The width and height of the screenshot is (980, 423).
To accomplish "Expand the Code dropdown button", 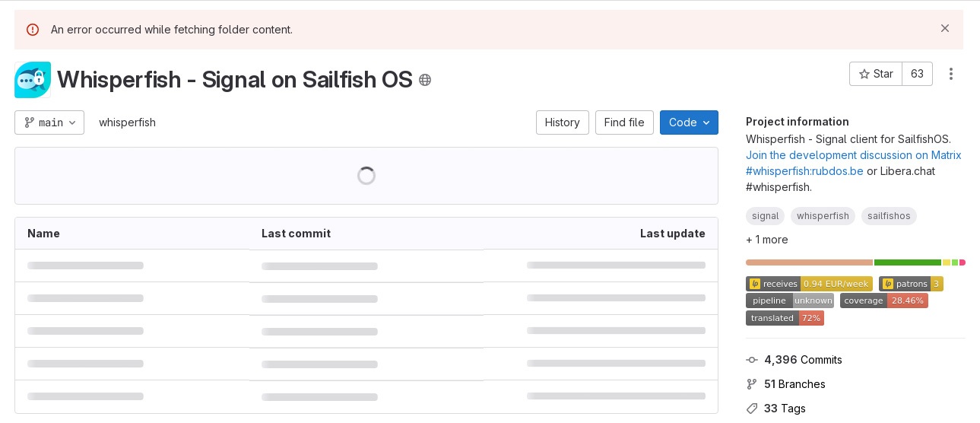I will (x=689, y=122).
